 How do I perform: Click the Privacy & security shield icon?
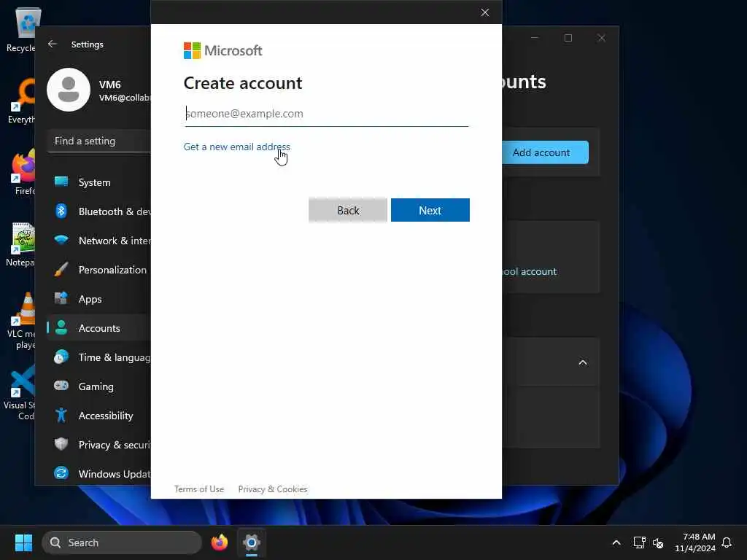61,444
